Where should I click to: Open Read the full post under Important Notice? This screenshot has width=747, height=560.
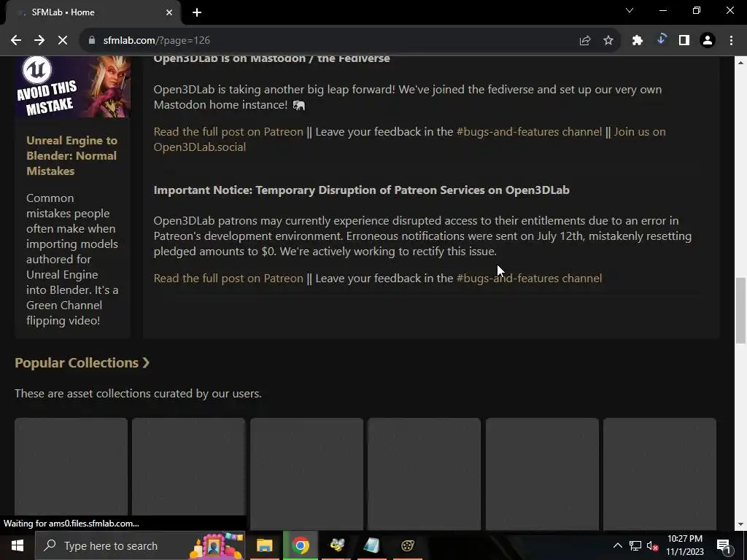(x=228, y=279)
